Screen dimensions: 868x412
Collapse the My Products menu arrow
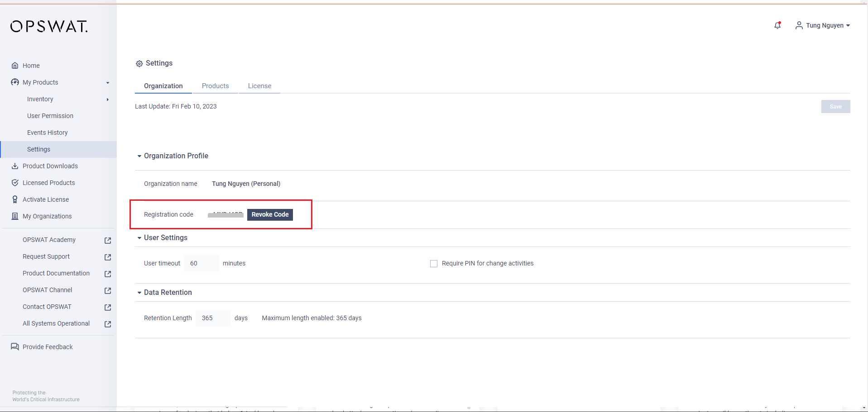[x=108, y=83]
